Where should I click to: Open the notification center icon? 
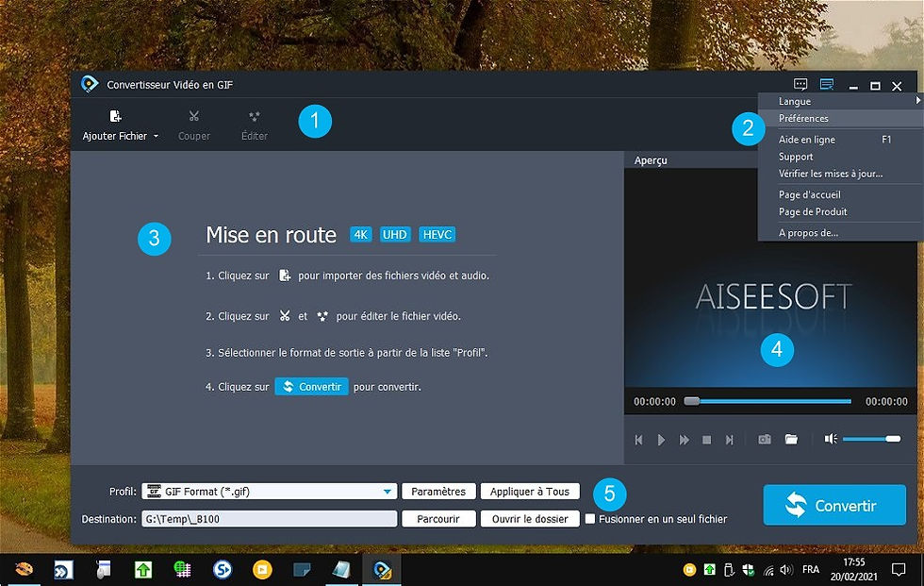click(x=899, y=570)
